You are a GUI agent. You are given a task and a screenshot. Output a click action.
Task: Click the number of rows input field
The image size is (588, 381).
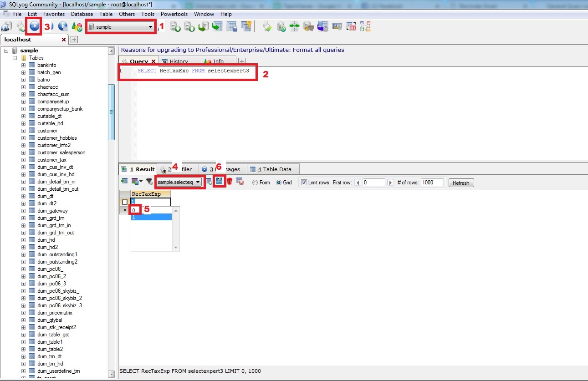pos(432,183)
